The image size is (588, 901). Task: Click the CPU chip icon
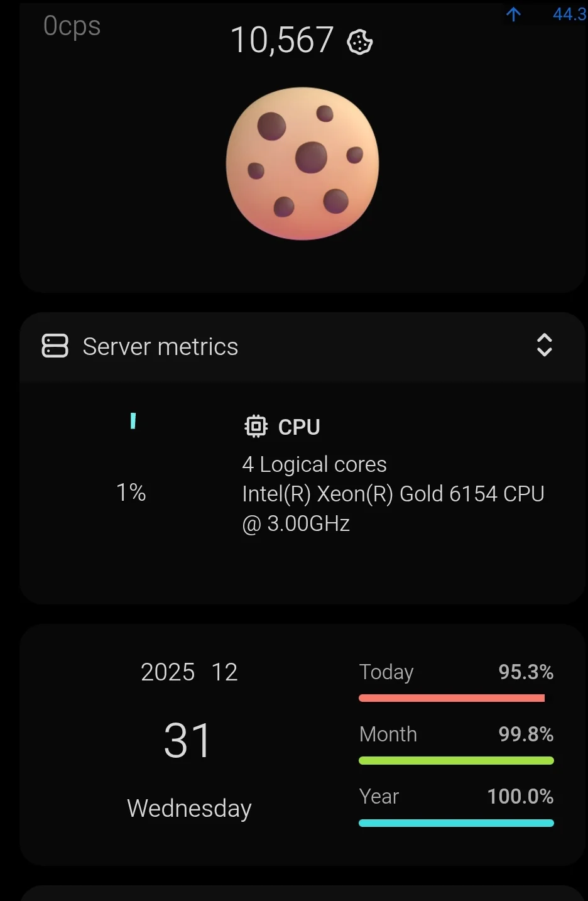coord(256,426)
